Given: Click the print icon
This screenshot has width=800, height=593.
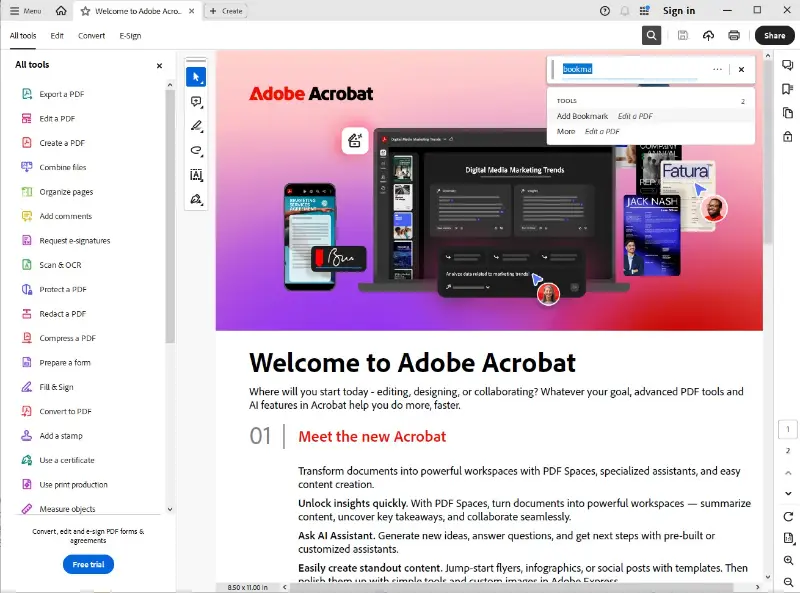Looking at the screenshot, I should pyautogui.click(x=734, y=36).
